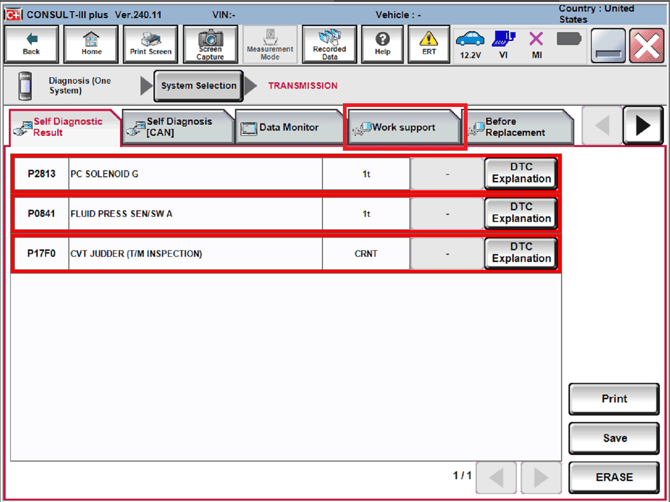Open the Home screen
The width and height of the screenshot is (670, 502).
(x=91, y=44)
